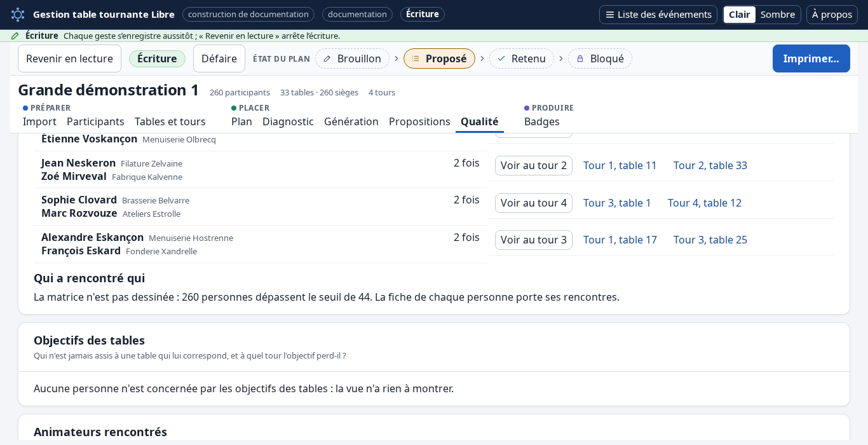Switch theme to Sombre
The height and width of the screenshot is (445, 868).
778,15
